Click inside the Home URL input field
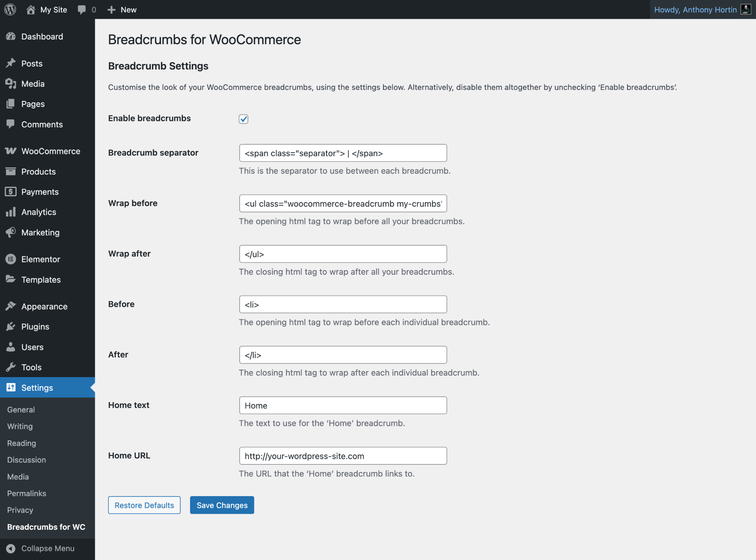 point(342,456)
